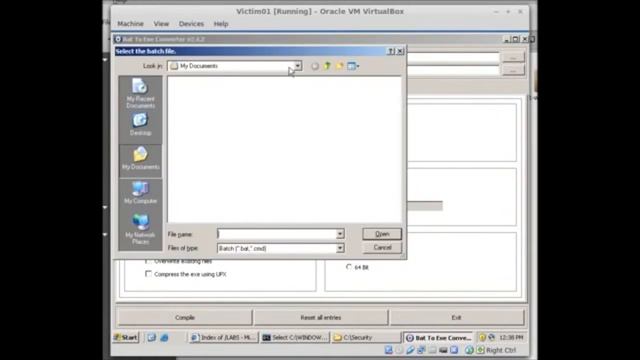640x360 pixels.
Task: Open the VirtualBox Machine menu
Action: click(x=131, y=24)
